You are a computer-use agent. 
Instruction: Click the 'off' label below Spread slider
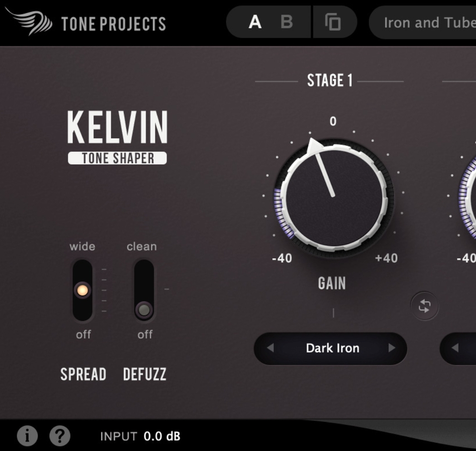pyautogui.click(x=83, y=335)
